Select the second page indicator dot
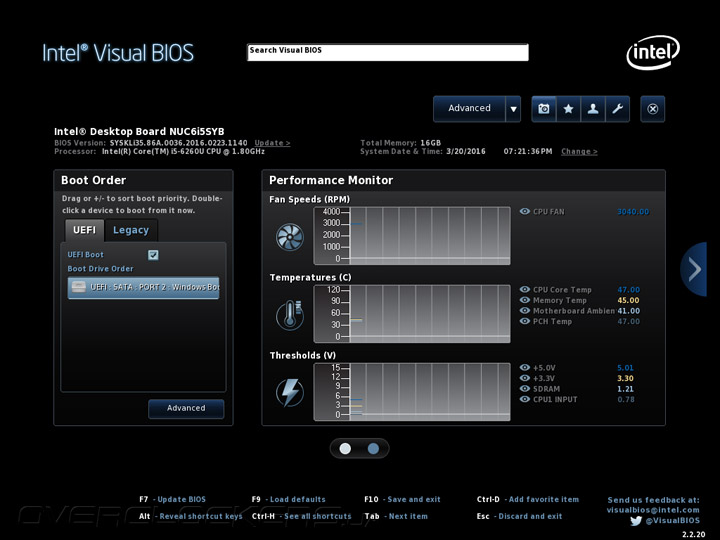Screen dimensions: 720x540 (x=373, y=449)
